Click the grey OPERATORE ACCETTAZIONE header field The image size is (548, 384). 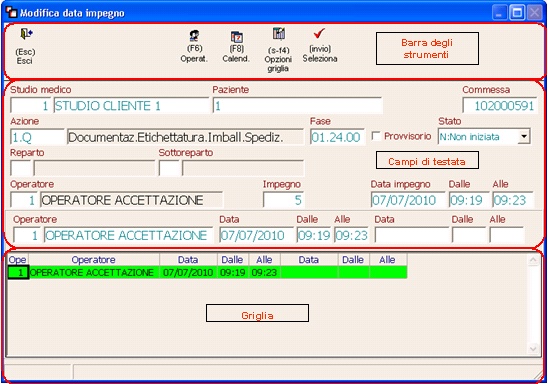tap(131, 200)
